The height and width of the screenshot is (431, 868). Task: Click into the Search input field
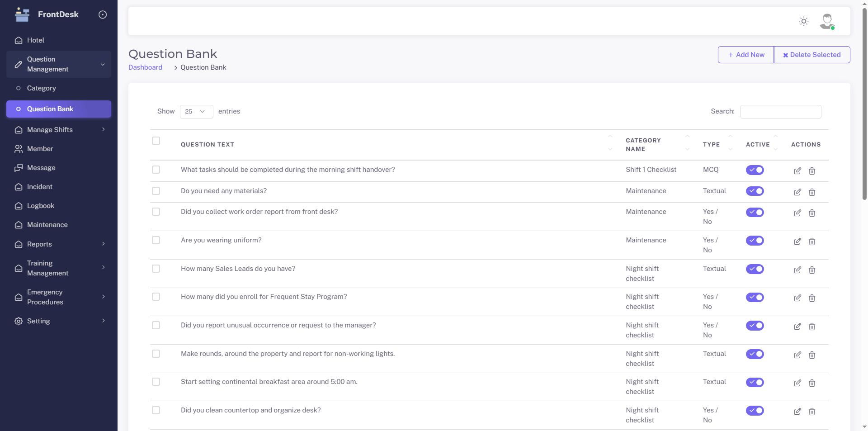click(780, 112)
